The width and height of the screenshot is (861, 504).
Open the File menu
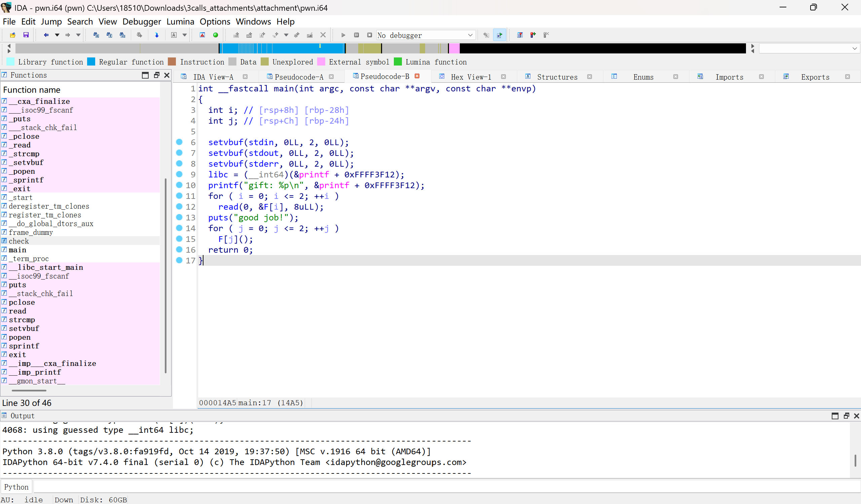(x=9, y=22)
